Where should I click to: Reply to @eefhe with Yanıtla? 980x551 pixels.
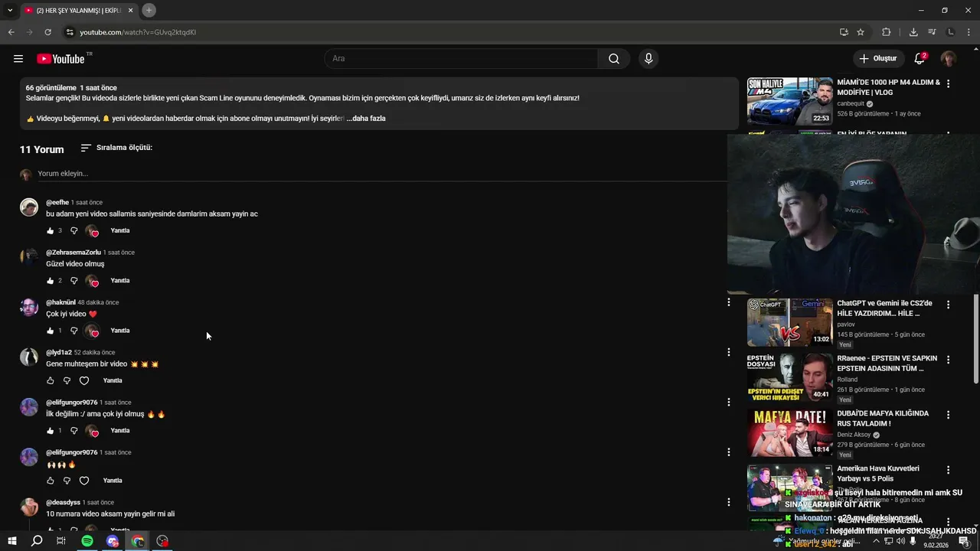[120, 231]
